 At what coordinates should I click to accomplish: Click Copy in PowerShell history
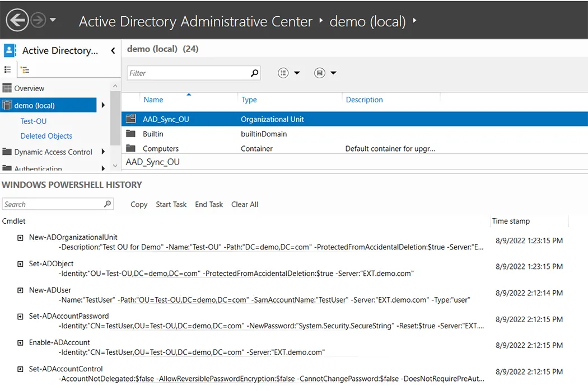139,205
